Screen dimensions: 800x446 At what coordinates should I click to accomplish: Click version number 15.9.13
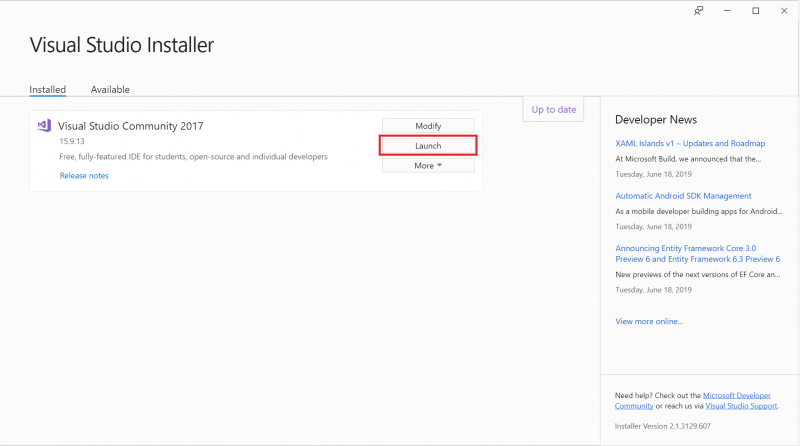[72, 141]
